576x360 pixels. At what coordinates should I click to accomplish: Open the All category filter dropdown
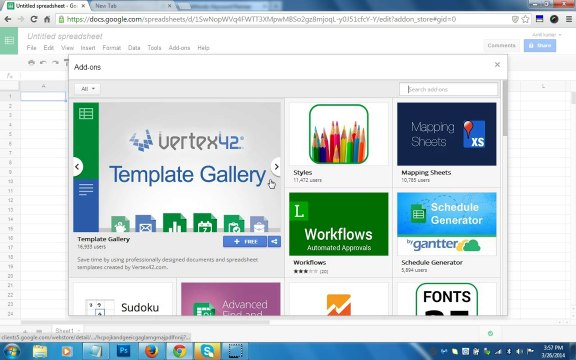tap(87, 89)
